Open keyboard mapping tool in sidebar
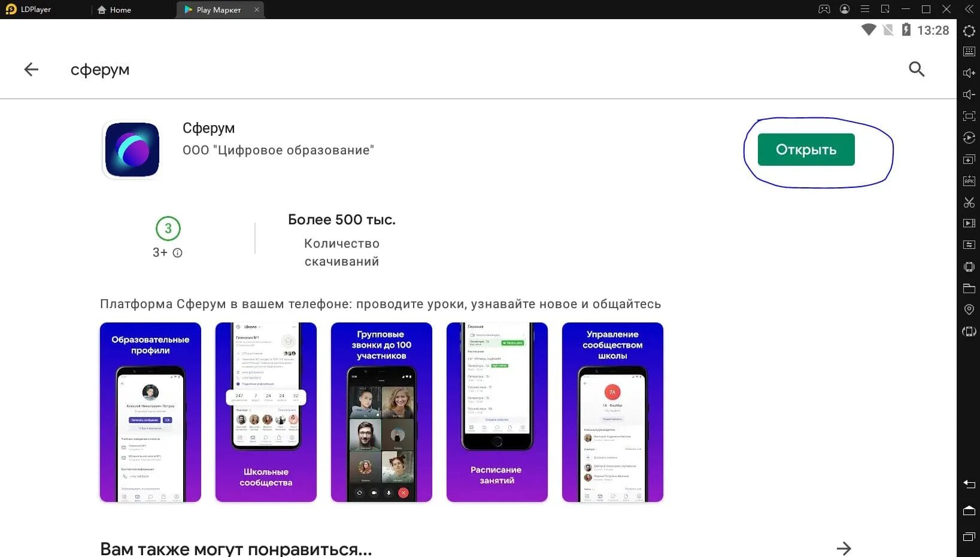Screen dimensions: 980x557 [x=969, y=51]
